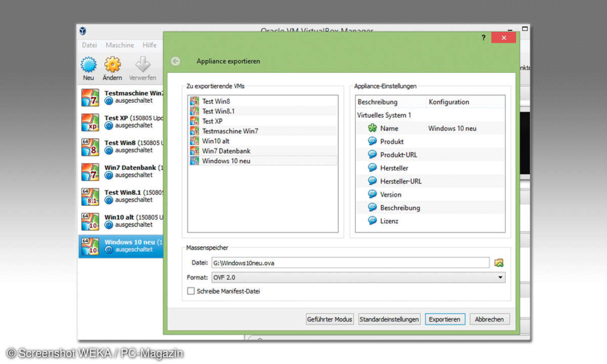Click the Standardeinstellungen button
Image resolution: width=607 pixels, height=364 pixels.
[x=389, y=319]
